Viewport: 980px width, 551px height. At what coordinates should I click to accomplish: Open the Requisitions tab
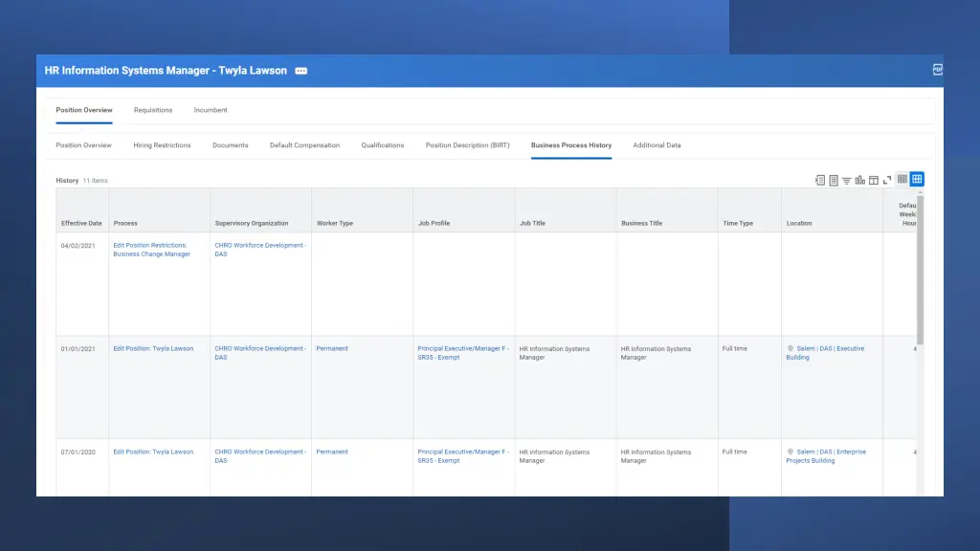153,110
